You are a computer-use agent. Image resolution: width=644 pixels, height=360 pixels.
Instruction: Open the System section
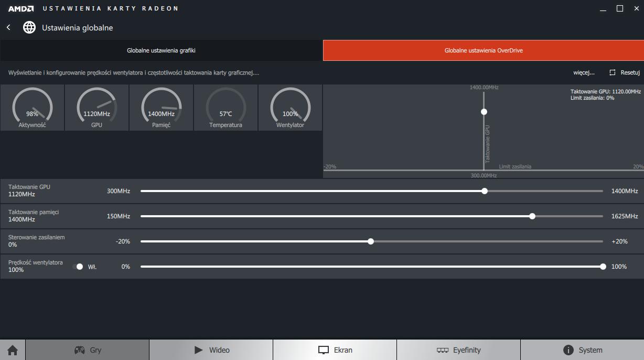(x=582, y=350)
